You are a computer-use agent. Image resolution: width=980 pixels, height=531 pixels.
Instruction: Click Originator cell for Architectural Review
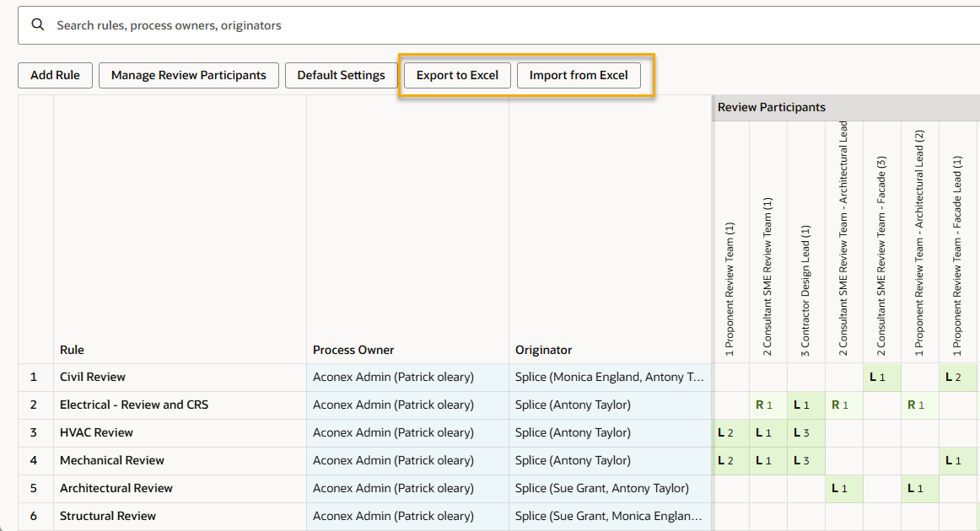click(602, 488)
